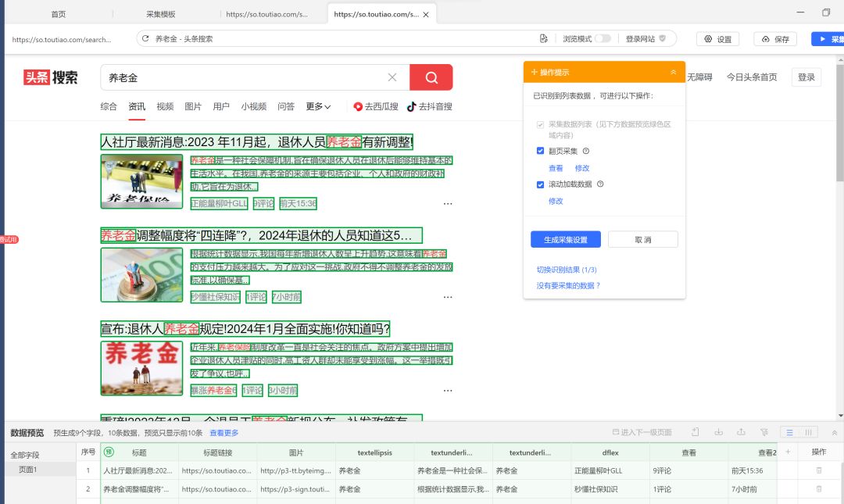The image size is (844, 504).
Task: Click the 头条搜索 logo
Action: 51,77
